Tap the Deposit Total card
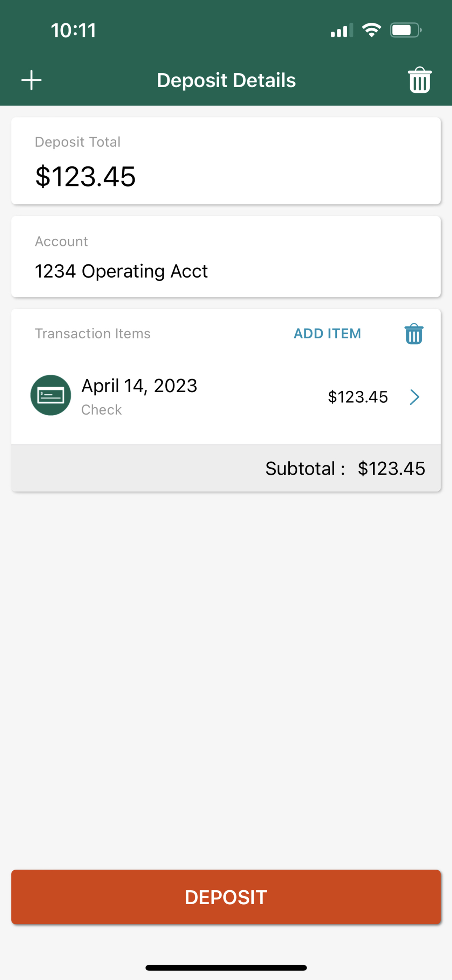 [226, 161]
